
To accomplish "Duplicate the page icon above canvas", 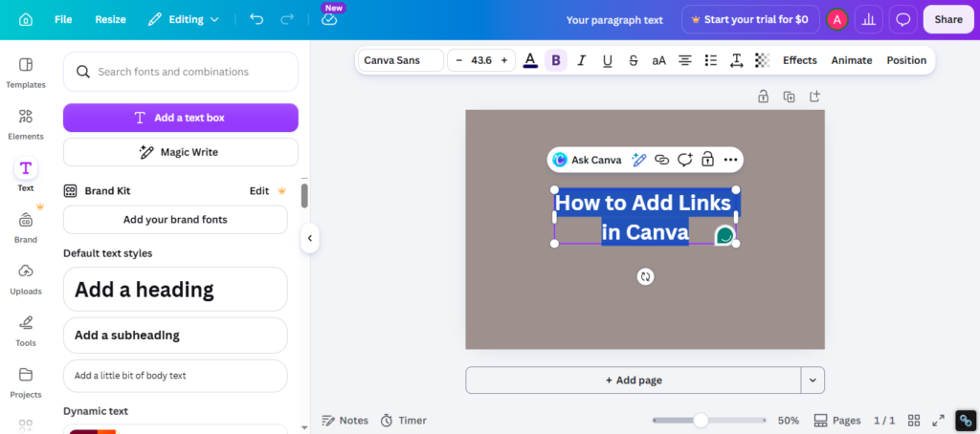I will pos(789,97).
